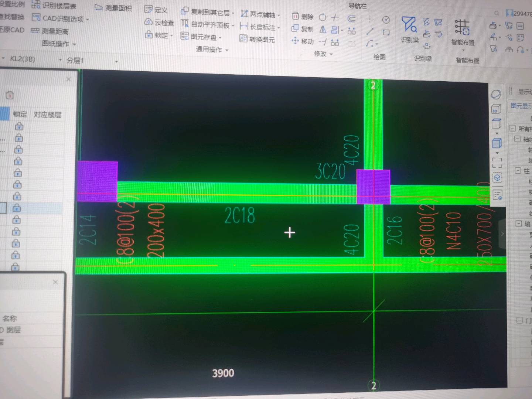Viewport: 532px width, 399px height.
Task: Select 测量距离 tool
Action: 50,31
